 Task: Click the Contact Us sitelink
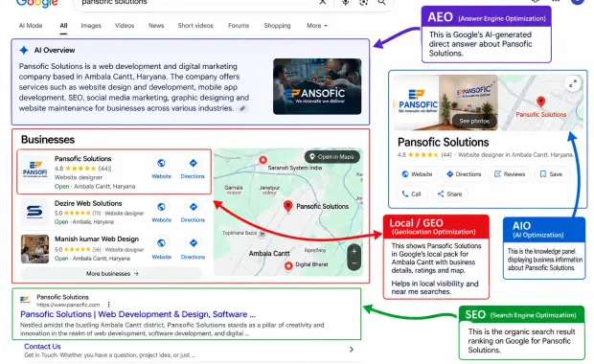pos(42,347)
